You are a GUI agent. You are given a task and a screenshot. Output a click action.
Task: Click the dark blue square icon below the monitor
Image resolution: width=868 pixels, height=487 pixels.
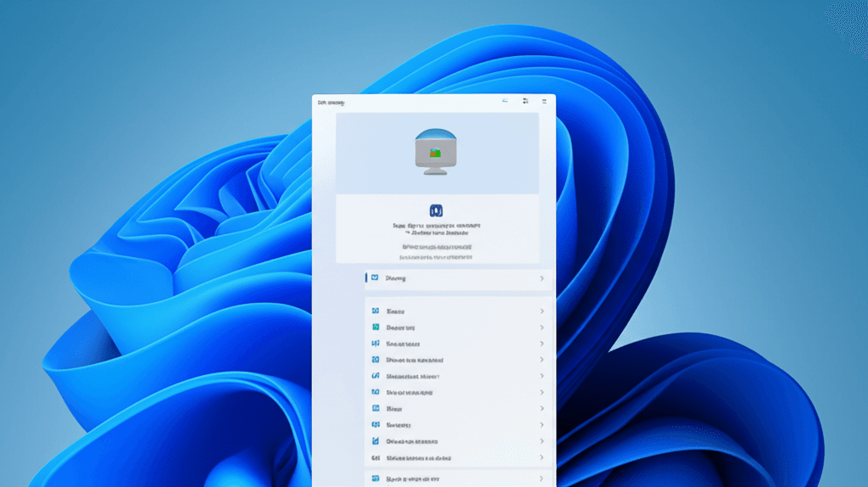437,210
